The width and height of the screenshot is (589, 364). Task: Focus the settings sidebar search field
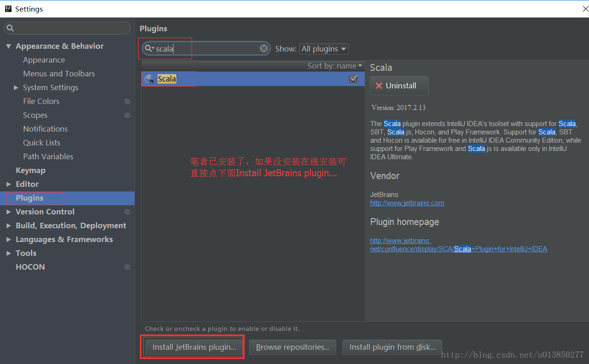pos(67,28)
